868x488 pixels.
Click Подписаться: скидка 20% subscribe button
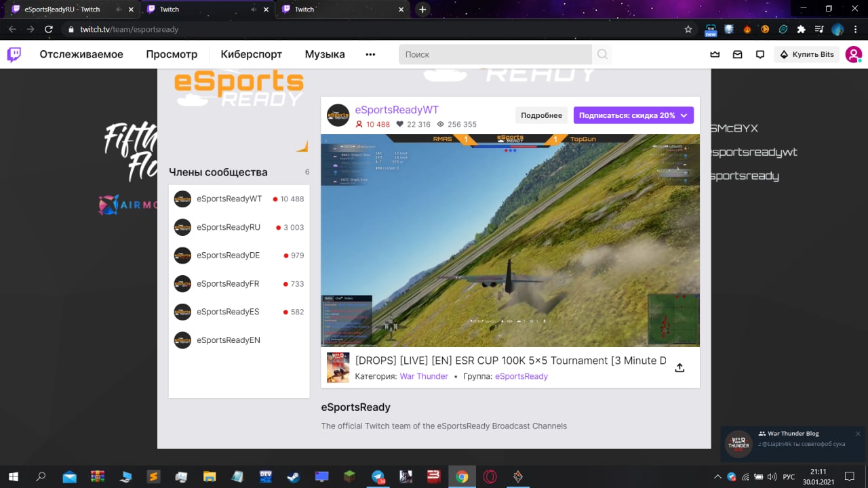pos(633,115)
